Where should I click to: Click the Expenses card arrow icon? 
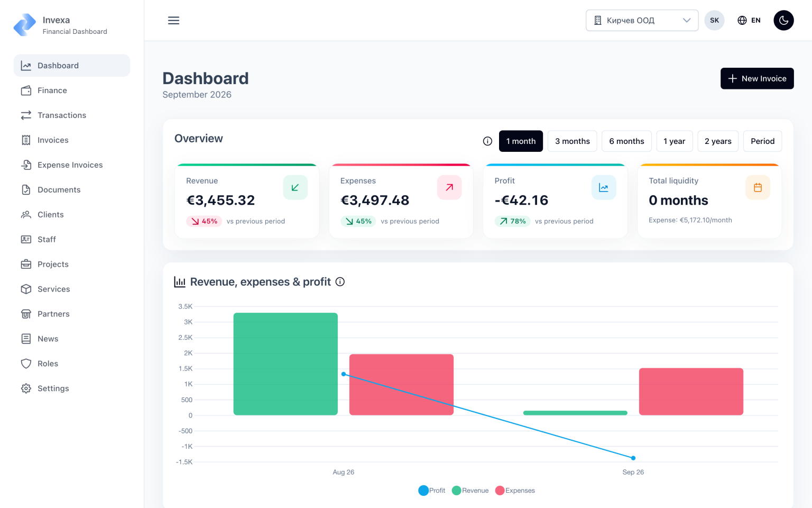coord(449,187)
